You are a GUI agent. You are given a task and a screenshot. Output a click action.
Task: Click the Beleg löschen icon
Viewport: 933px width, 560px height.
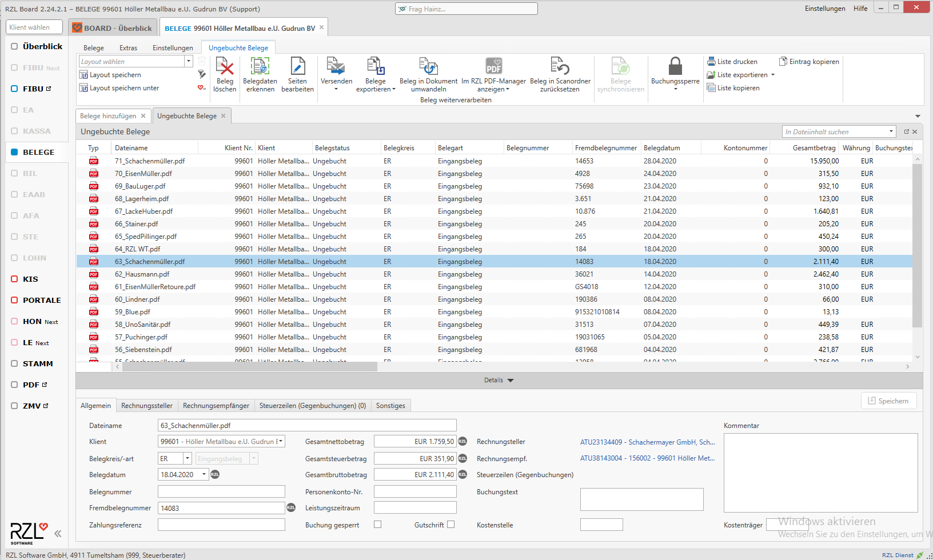(225, 68)
